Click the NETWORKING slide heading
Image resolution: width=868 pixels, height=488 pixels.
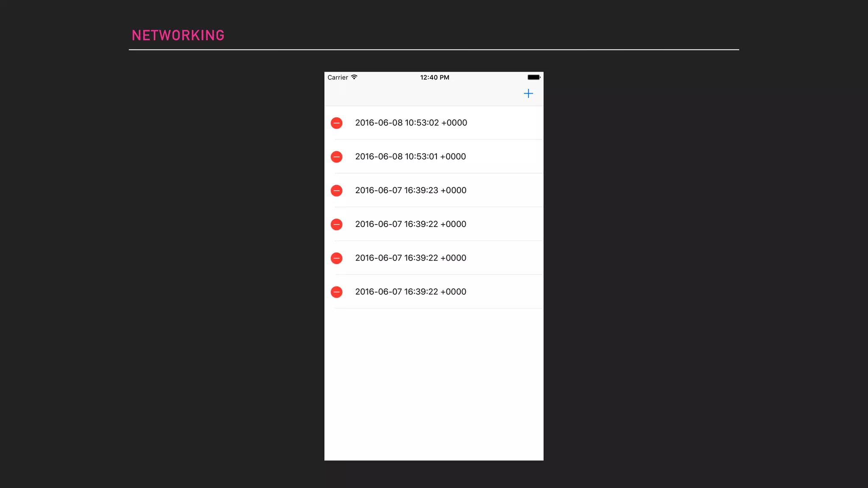(178, 36)
